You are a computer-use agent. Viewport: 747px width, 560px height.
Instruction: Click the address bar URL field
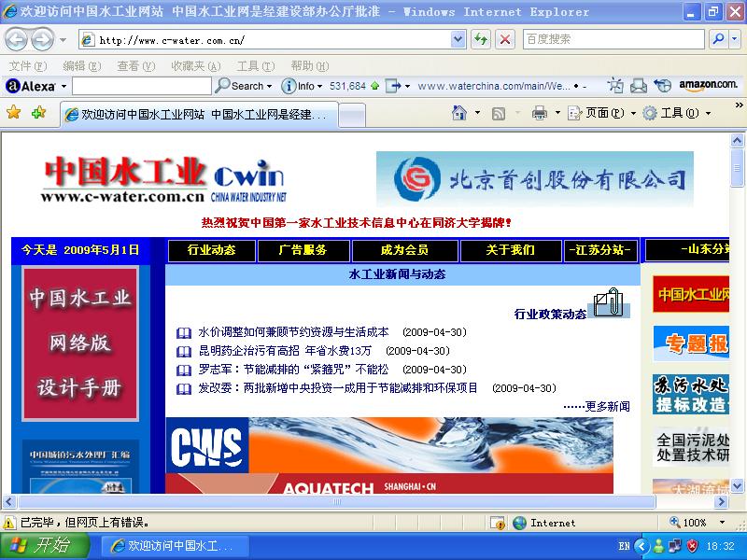(266, 40)
